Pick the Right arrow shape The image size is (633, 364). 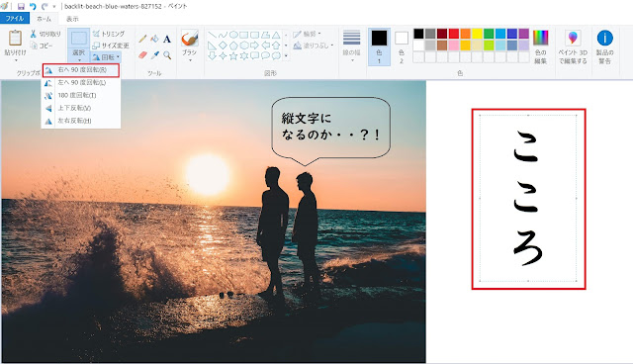[x=254, y=45]
